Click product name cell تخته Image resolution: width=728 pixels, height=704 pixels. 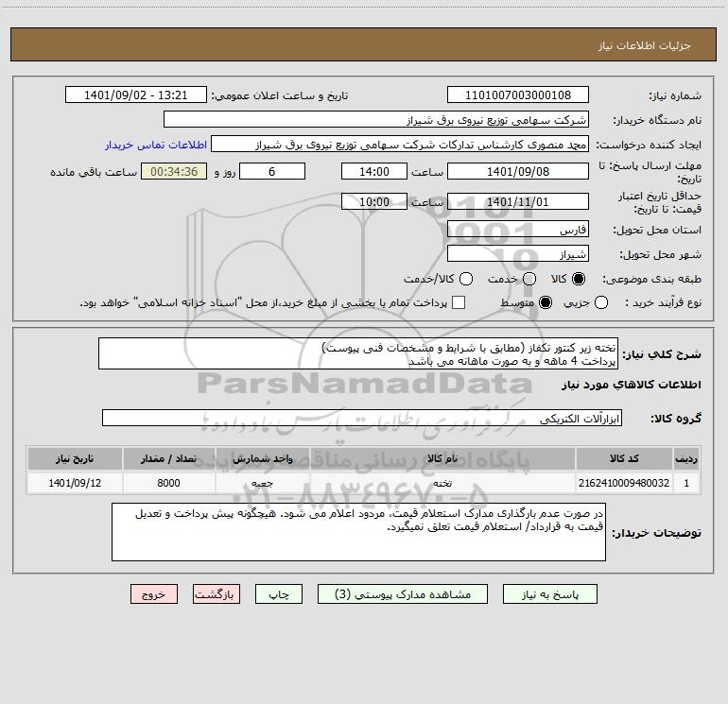coord(442,483)
